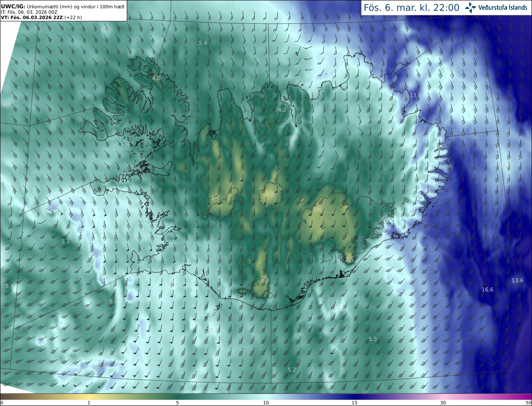The width and height of the screenshot is (532, 406).
Task: Click the 'VT: Fös. 06.03.2026 22Z (+22 h)' line
Action: (x=41, y=17)
